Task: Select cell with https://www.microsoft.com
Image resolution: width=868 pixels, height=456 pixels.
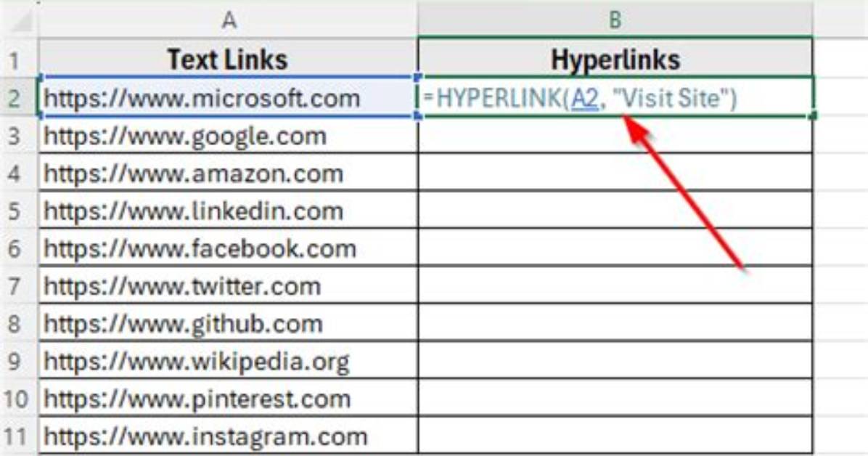Action: pyautogui.click(x=228, y=98)
